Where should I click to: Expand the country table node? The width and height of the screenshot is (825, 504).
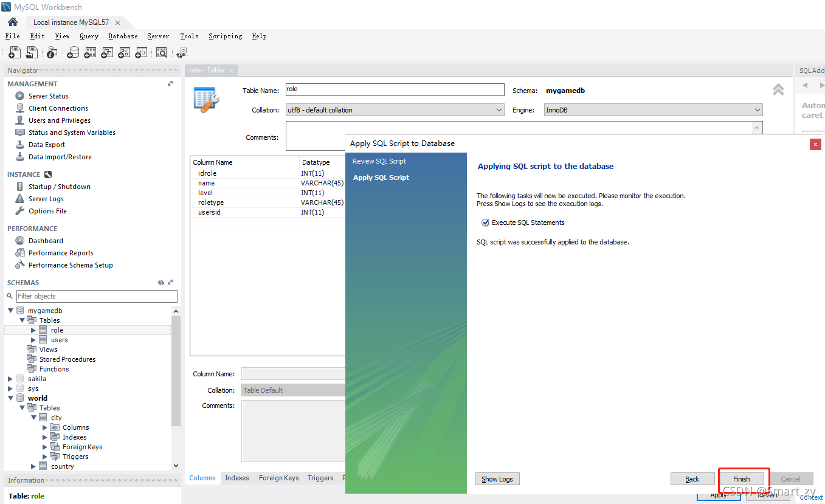click(33, 466)
